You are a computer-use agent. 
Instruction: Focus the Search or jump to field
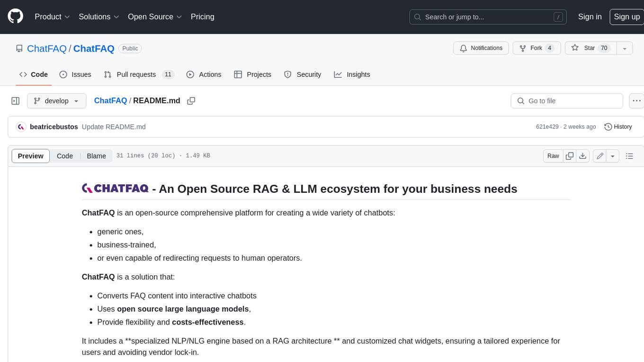click(x=489, y=17)
